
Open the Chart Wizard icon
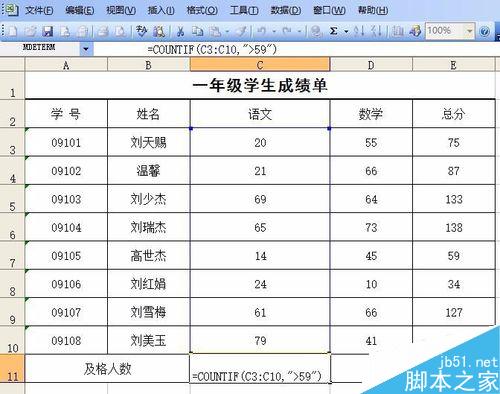[x=397, y=31]
